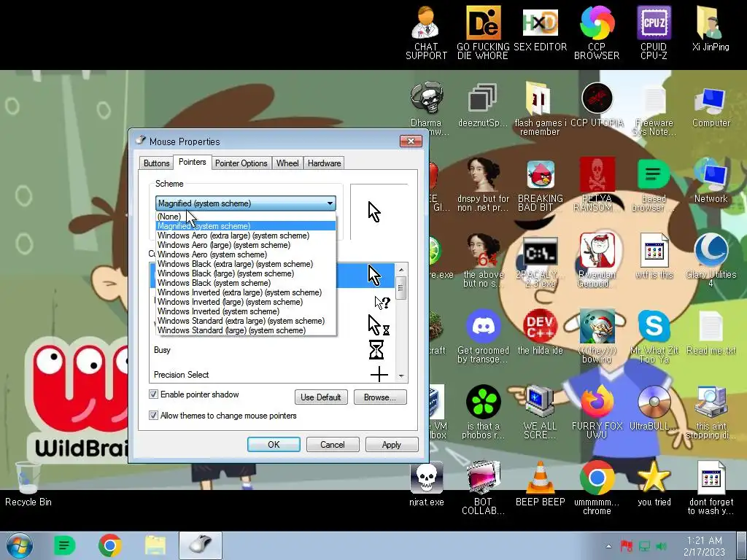The height and width of the screenshot is (560, 747).
Task: Switch to the Pointer Options tab
Action: (241, 163)
